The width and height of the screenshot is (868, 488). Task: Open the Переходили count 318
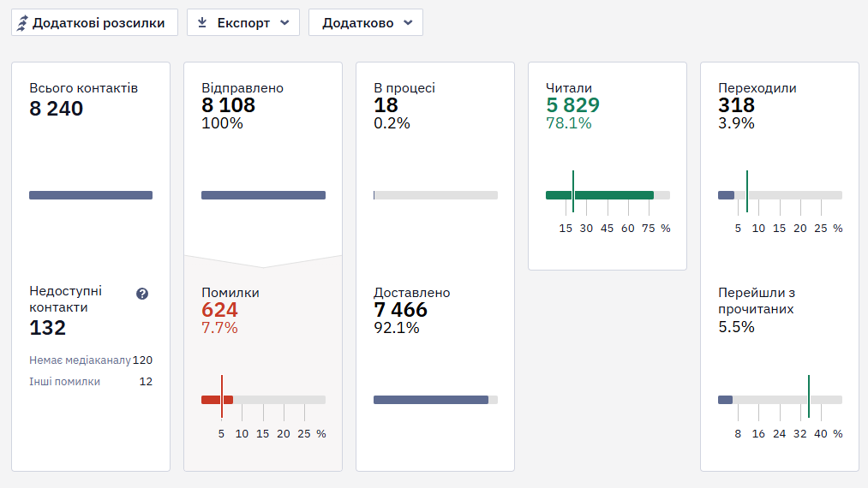(x=736, y=105)
